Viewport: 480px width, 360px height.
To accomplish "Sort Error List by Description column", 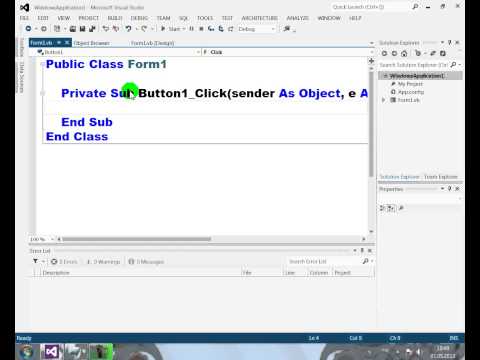I will 142,273.
